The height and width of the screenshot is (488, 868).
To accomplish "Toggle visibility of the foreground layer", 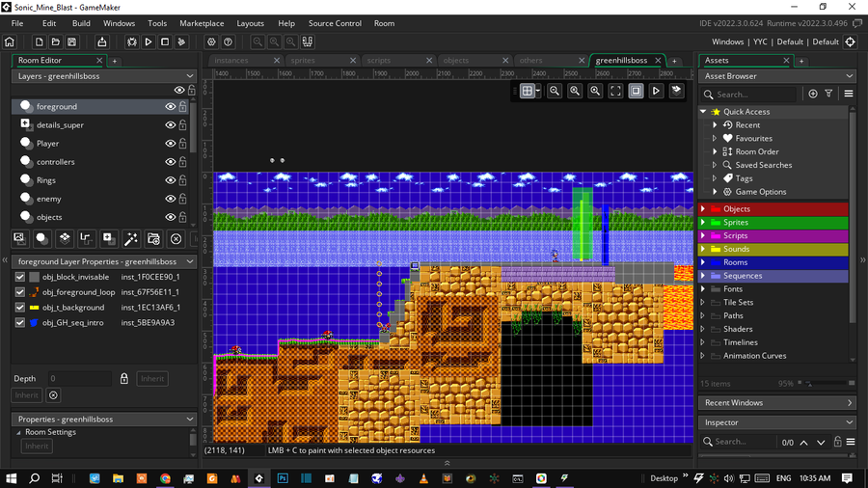I will point(171,107).
